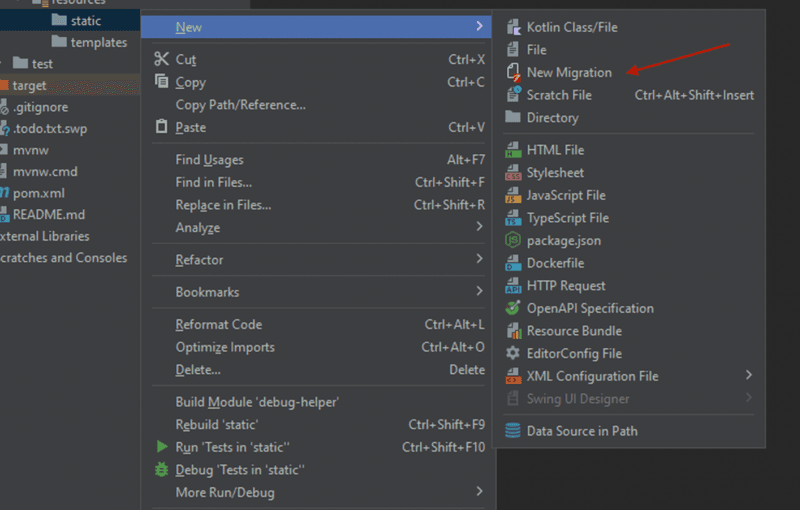The height and width of the screenshot is (510, 800).
Task: Click the package.json Node icon
Action: pos(513,240)
